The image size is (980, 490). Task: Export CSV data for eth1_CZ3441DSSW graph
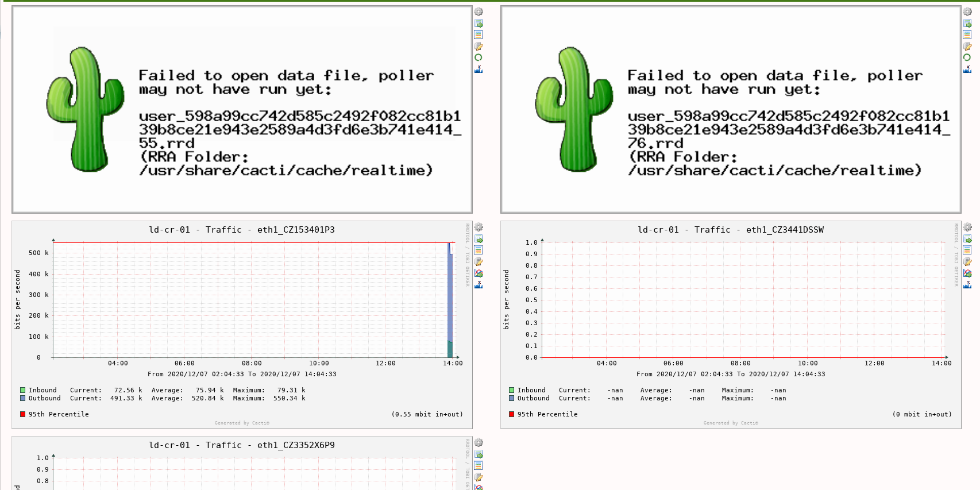pos(967,238)
